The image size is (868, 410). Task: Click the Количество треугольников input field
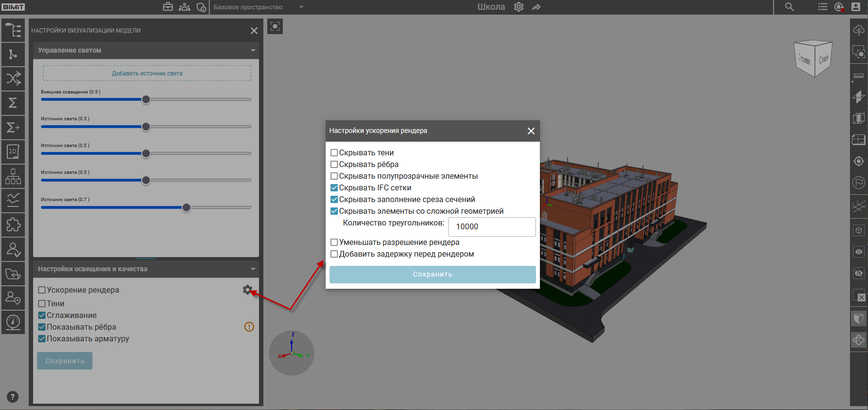click(492, 227)
